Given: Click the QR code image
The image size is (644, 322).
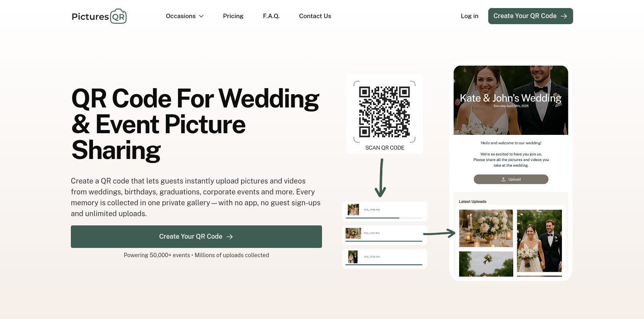Looking at the screenshot, I should [x=384, y=112].
